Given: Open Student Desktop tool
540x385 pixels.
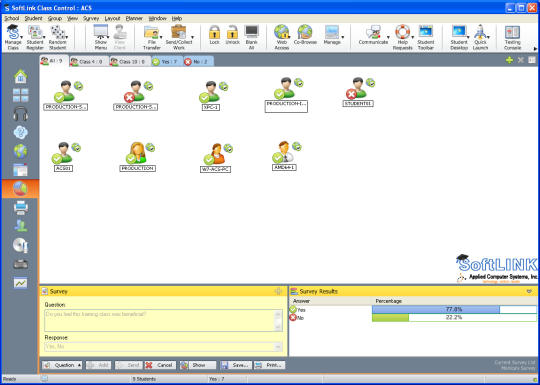Looking at the screenshot, I should pos(459,37).
